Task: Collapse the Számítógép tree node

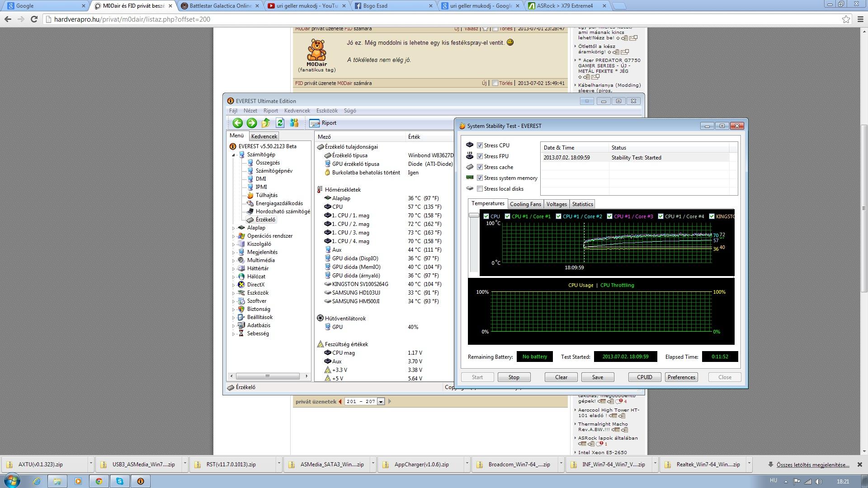Action: pyautogui.click(x=234, y=155)
